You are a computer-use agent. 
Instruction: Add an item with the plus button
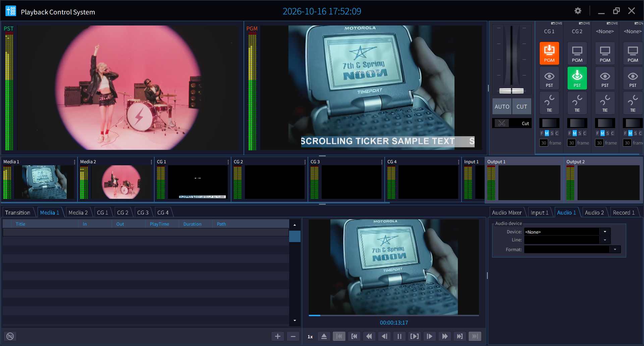coord(278,336)
